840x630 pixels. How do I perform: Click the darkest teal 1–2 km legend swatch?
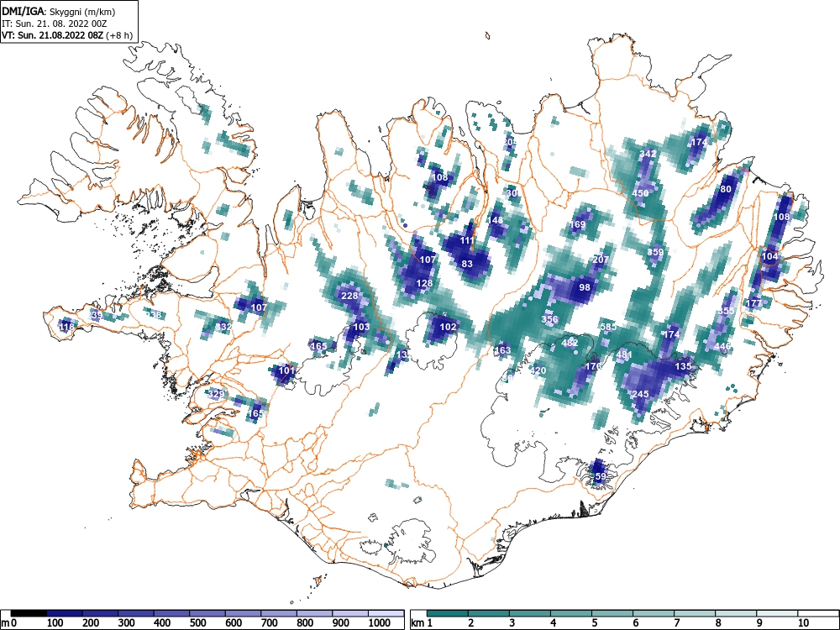point(448,613)
